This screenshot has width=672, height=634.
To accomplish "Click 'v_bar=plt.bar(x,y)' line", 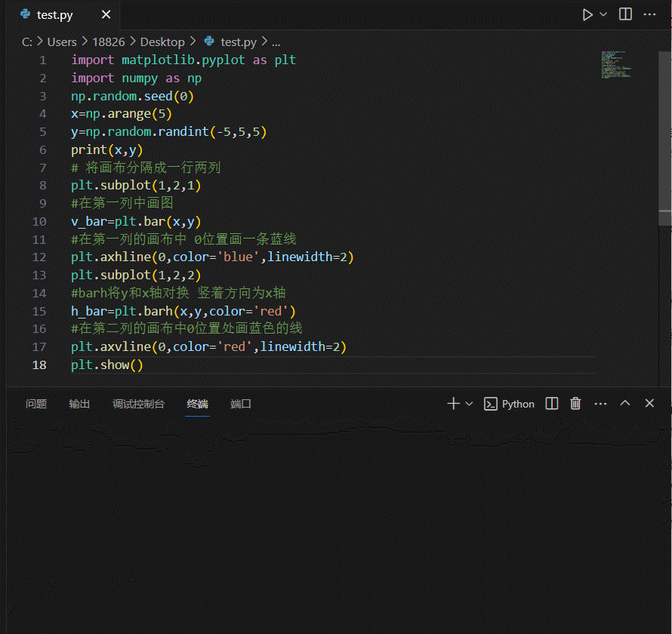I will [x=136, y=221].
